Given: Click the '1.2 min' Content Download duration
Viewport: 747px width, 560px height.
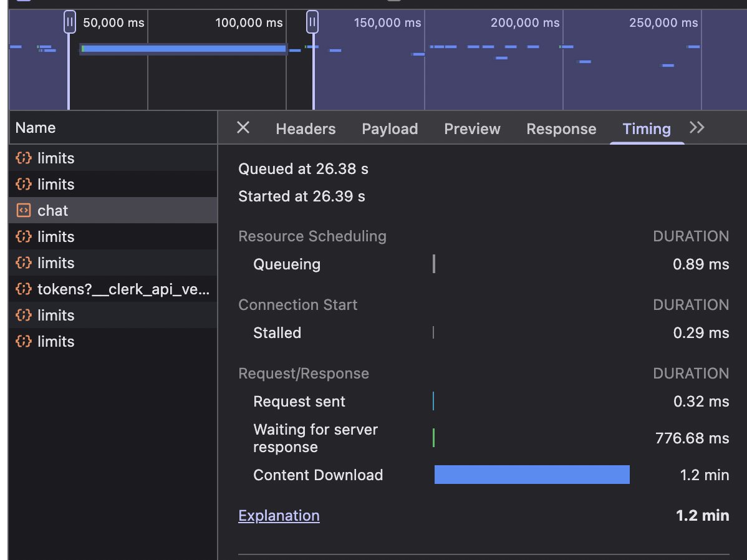Looking at the screenshot, I should 704,475.
